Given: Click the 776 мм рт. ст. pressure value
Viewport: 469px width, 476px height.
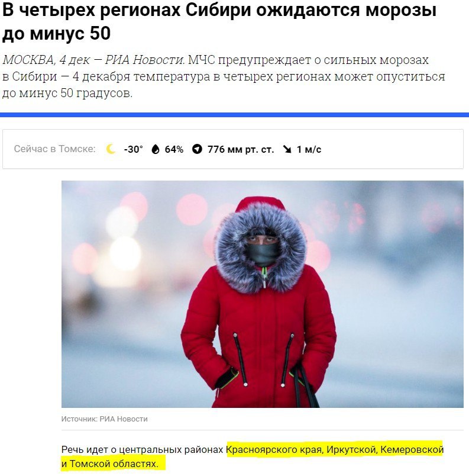Looking at the screenshot, I should pos(241,149).
